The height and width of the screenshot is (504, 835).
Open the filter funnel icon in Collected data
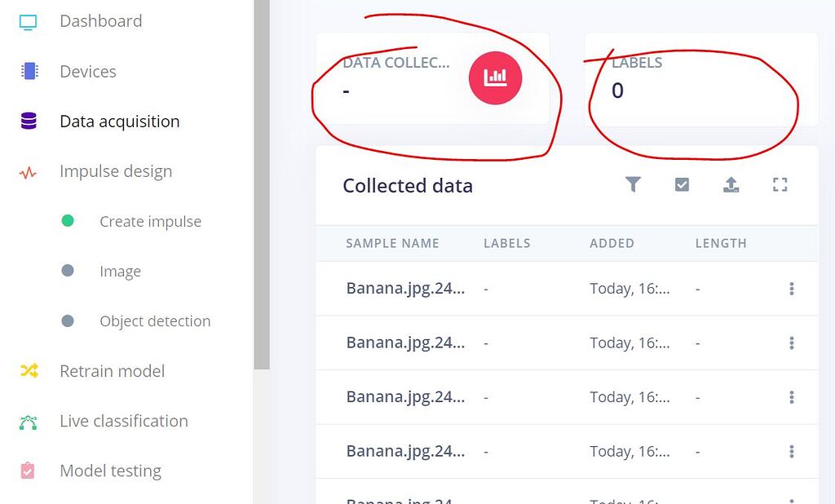(633, 184)
